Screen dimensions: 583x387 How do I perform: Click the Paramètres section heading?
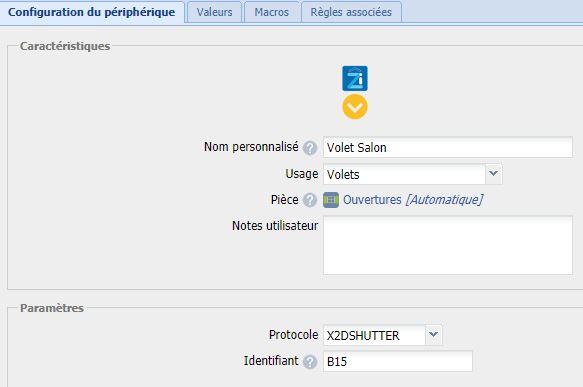(x=52, y=308)
